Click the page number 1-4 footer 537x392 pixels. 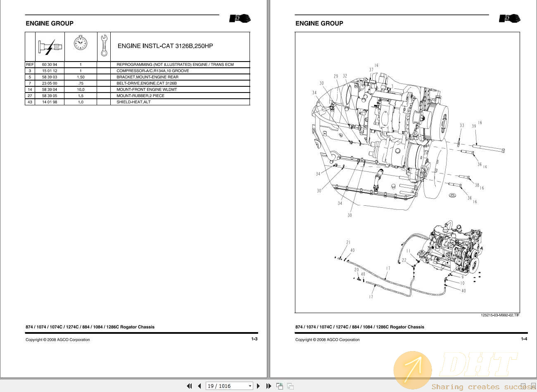tap(524, 339)
